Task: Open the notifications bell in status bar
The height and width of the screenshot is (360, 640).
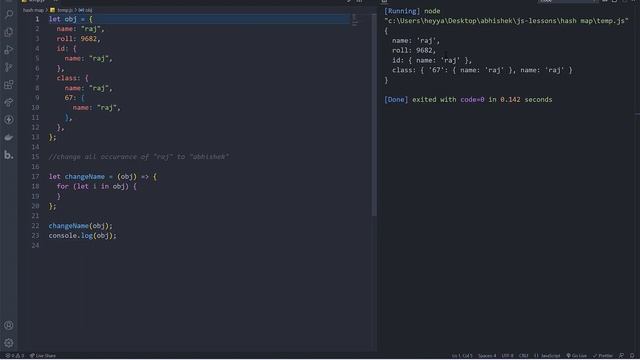Action: tap(632, 356)
